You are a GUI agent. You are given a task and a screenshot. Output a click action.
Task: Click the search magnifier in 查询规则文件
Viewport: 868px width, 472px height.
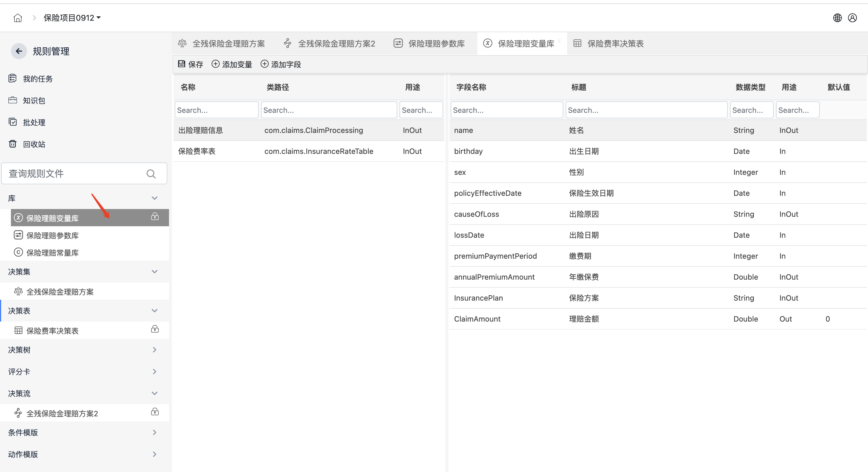click(151, 174)
